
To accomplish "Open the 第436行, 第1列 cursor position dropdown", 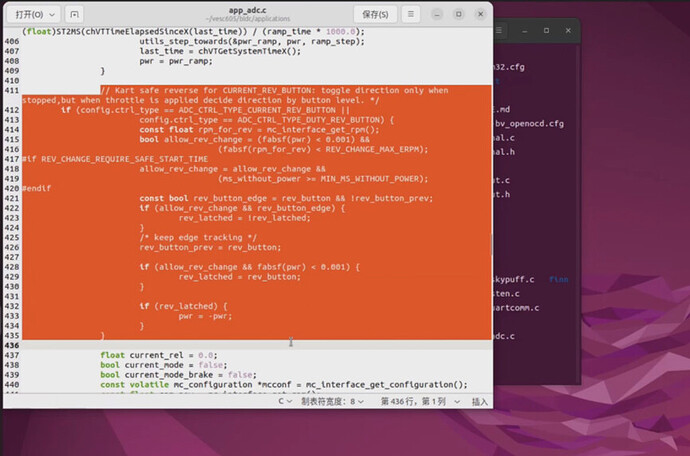I will click(420, 401).
